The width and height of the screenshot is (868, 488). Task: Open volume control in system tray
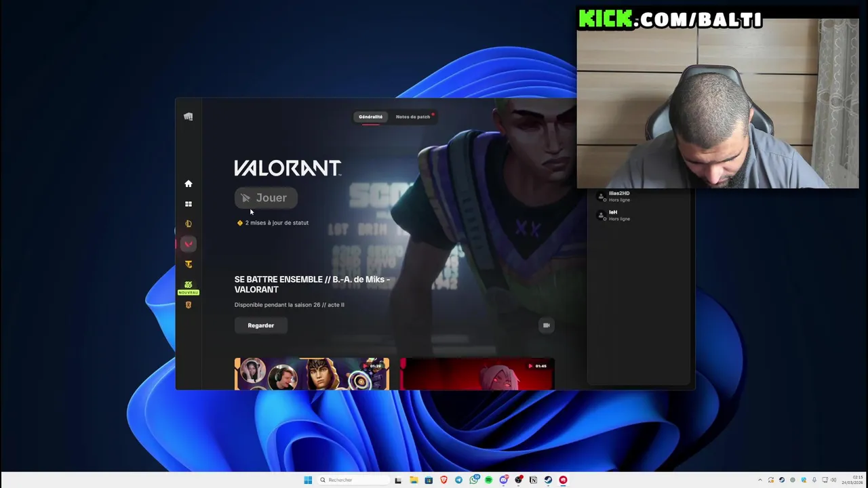point(833,480)
